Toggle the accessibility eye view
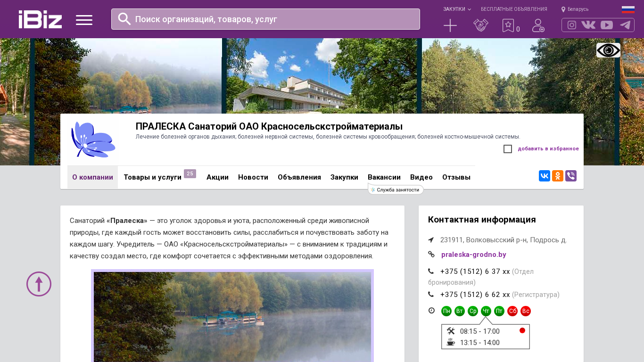644x362 pixels. 608,50
